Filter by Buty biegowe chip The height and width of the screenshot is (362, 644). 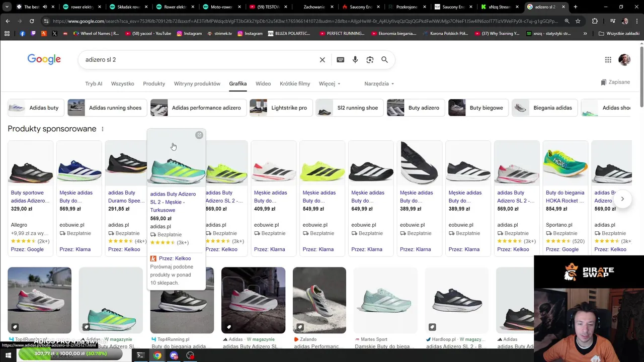(478, 108)
